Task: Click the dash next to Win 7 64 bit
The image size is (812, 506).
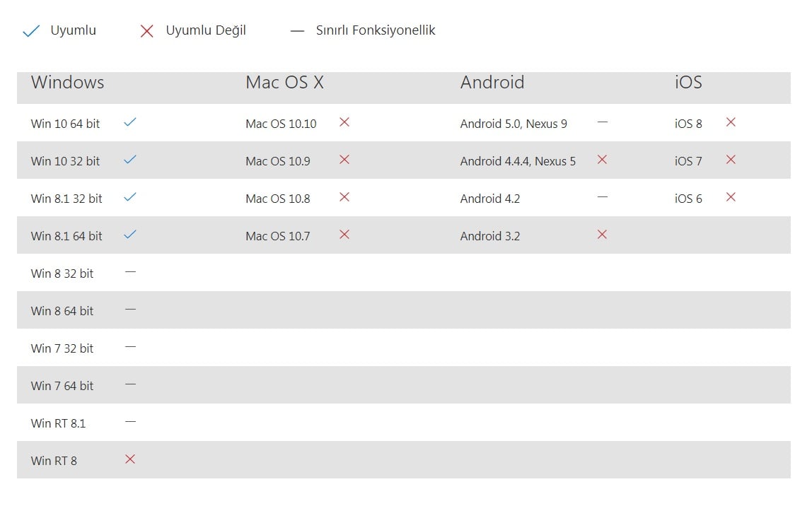Action: (x=130, y=384)
